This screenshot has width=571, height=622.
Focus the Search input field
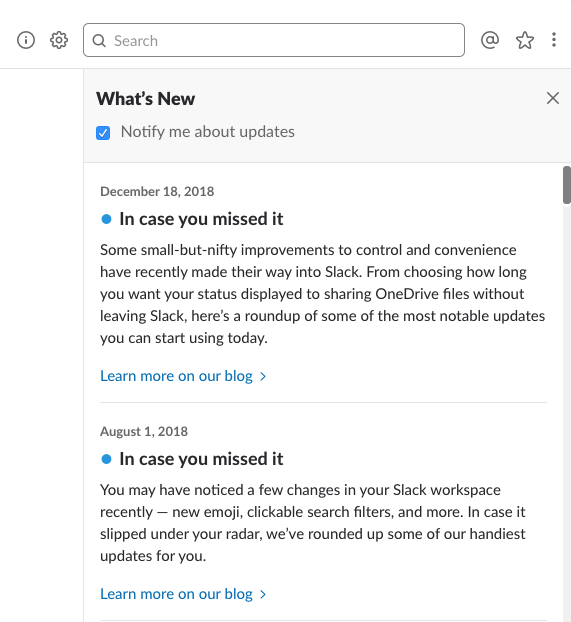tap(274, 40)
